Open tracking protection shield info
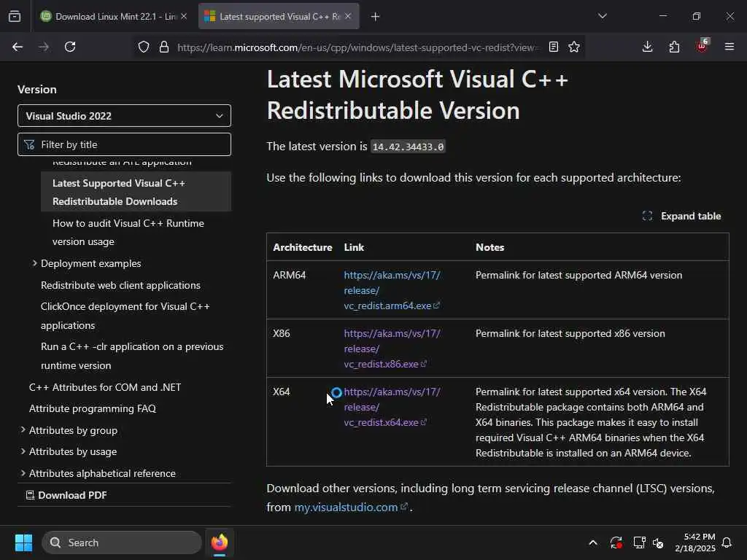 coord(144,47)
